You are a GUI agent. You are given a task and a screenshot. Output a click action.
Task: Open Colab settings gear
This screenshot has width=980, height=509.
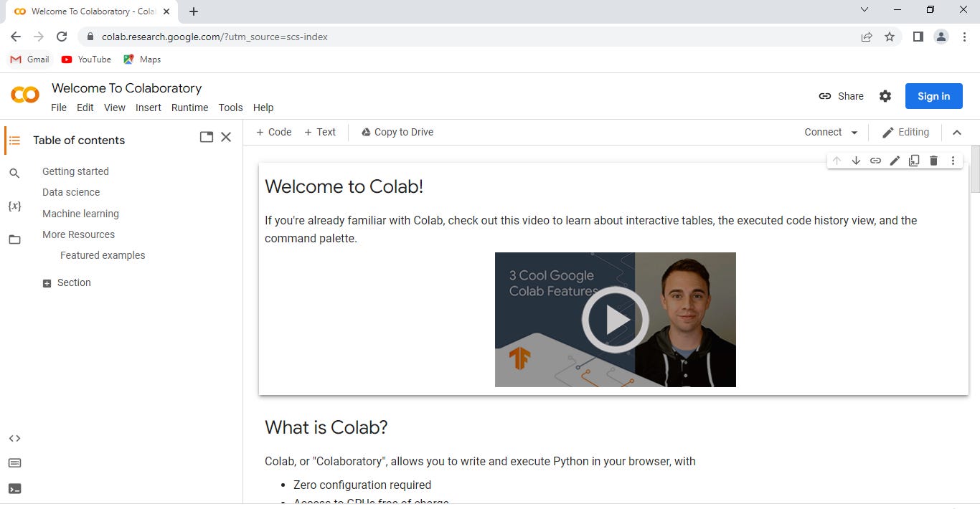pos(885,96)
